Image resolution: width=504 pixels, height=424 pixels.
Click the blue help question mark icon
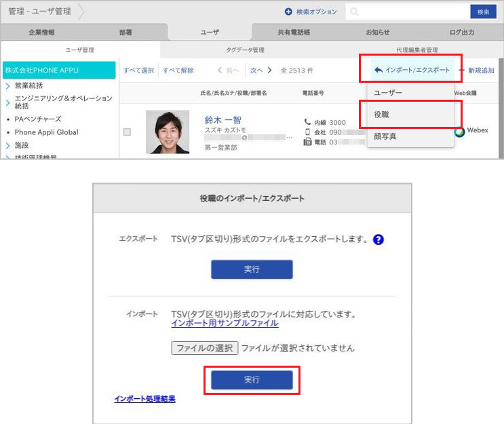pyautogui.click(x=379, y=239)
